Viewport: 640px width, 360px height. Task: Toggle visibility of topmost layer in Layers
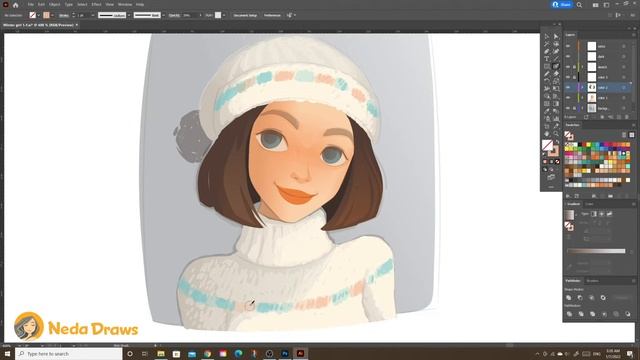click(x=568, y=46)
